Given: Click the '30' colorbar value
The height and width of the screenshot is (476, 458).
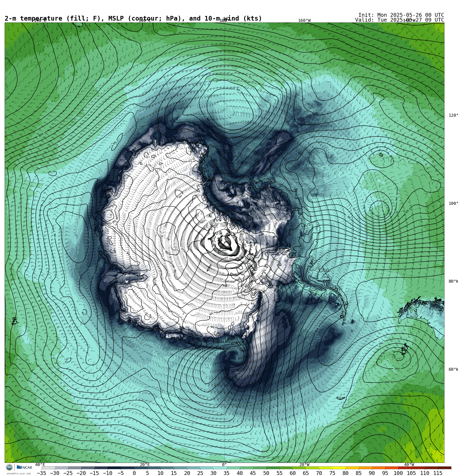Looking at the screenshot, I should click(x=213, y=473).
